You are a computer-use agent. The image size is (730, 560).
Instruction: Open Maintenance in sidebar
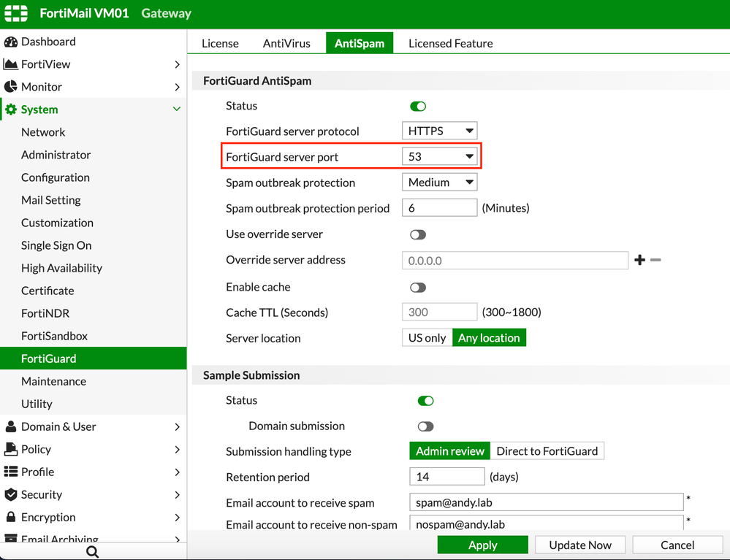click(53, 381)
